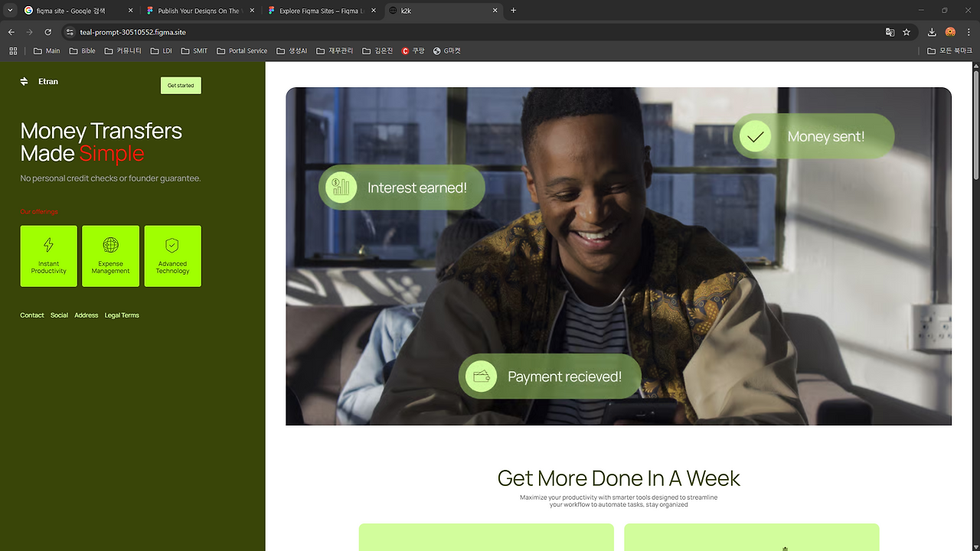Open the Social link

(59, 315)
